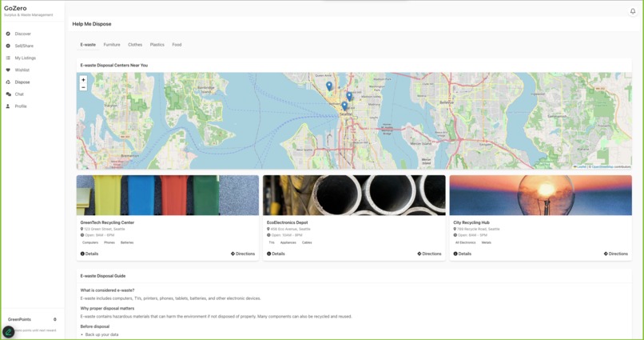644x340 pixels.
Task: Click the Metals tag
Action: click(x=487, y=242)
